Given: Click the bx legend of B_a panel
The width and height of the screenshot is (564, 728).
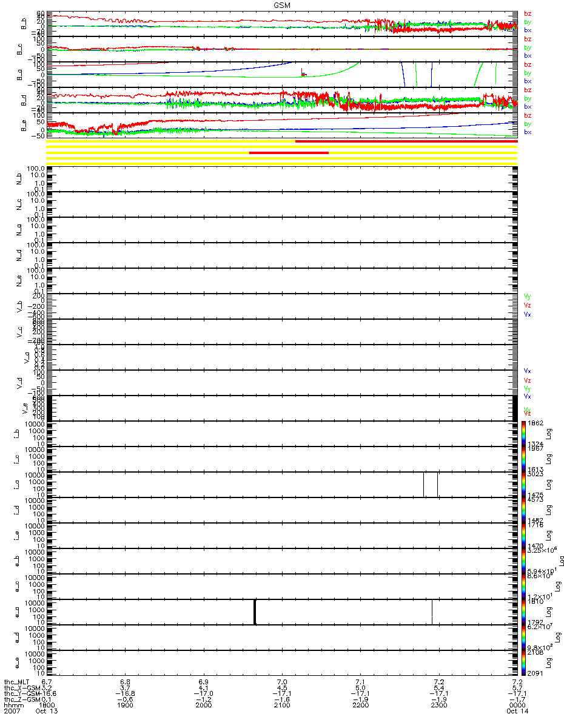Looking at the screenshot, I should pyautogui.click(x=528, y=81).
